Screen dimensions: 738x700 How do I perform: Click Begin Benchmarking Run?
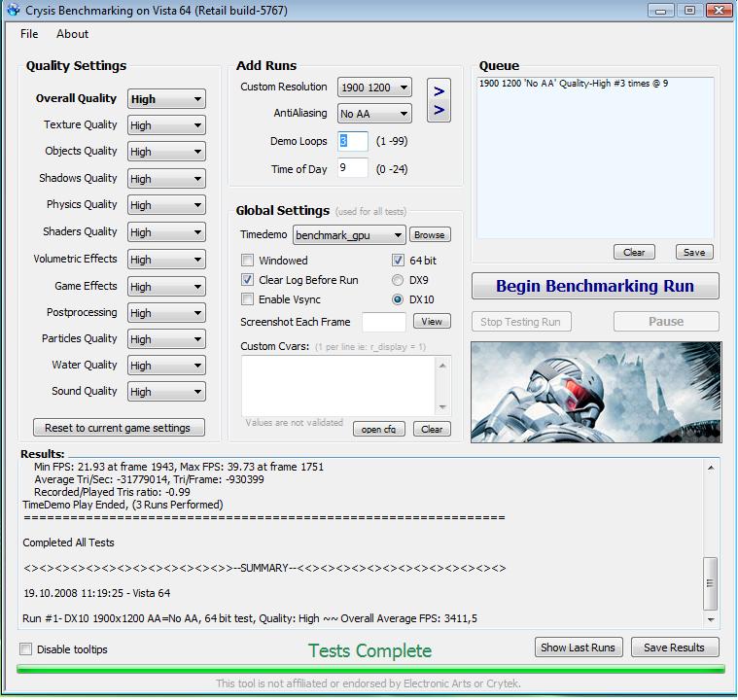(x=595, y=286)
